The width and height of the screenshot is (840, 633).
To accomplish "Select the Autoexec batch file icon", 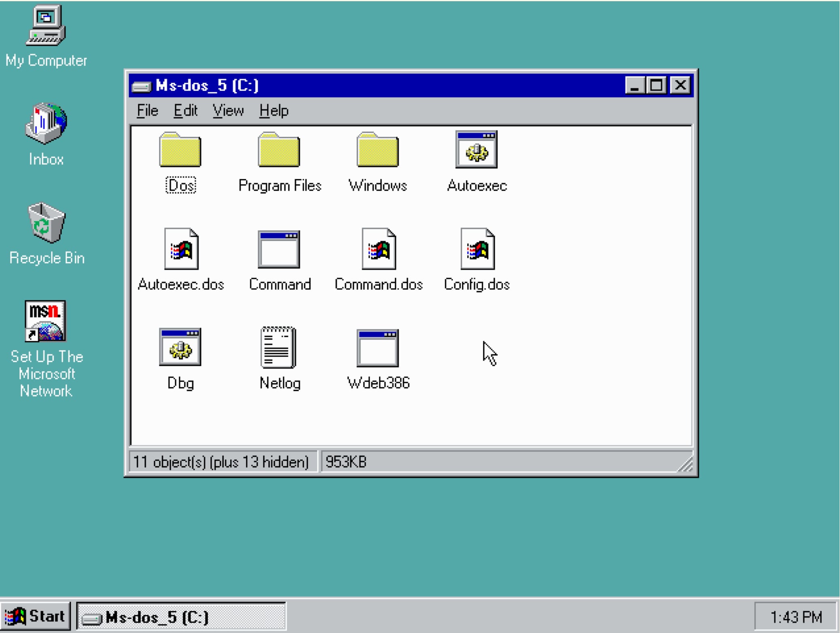I will (x=476, y=150).
